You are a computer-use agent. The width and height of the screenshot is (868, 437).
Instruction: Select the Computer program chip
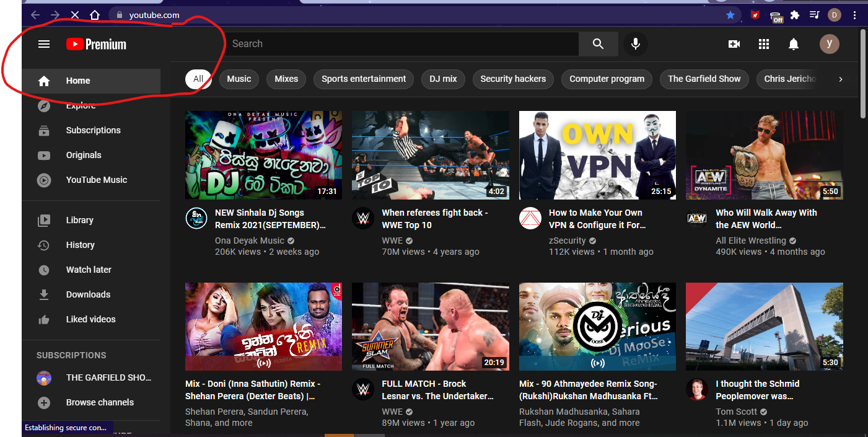[607, 79]
